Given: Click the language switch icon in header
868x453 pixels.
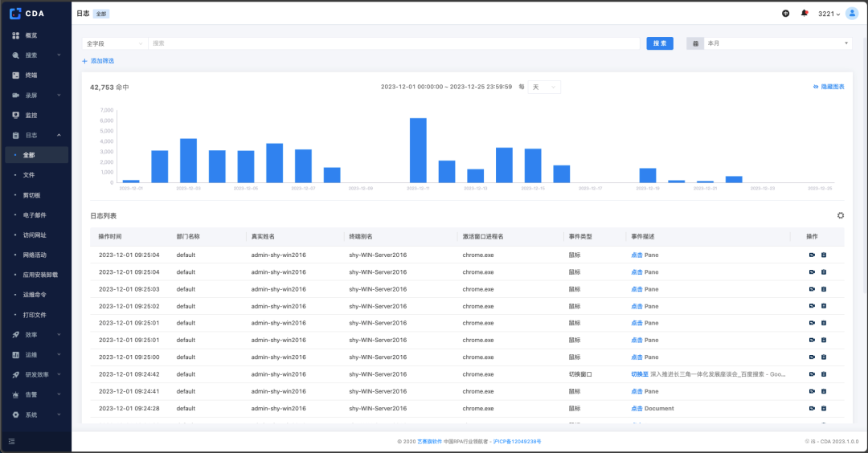Looking at the screenshot, I should (x=785, y=14).
